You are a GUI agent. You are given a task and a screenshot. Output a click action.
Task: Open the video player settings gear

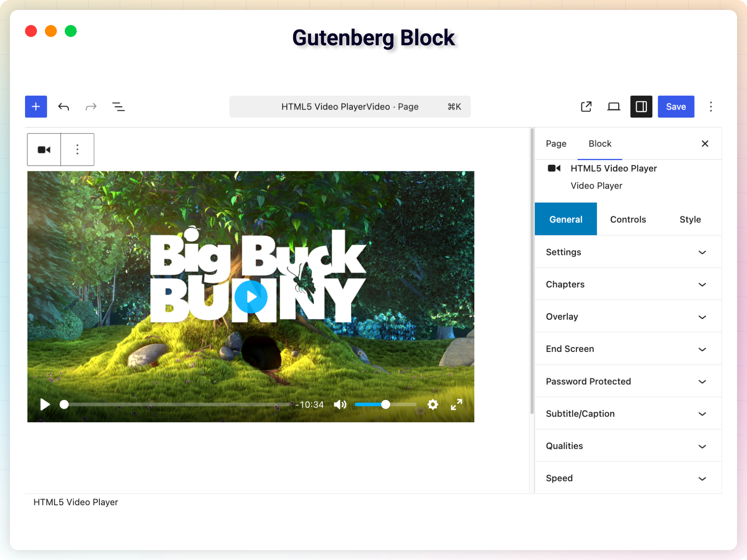pyautogui.click(x=433, y=404)
